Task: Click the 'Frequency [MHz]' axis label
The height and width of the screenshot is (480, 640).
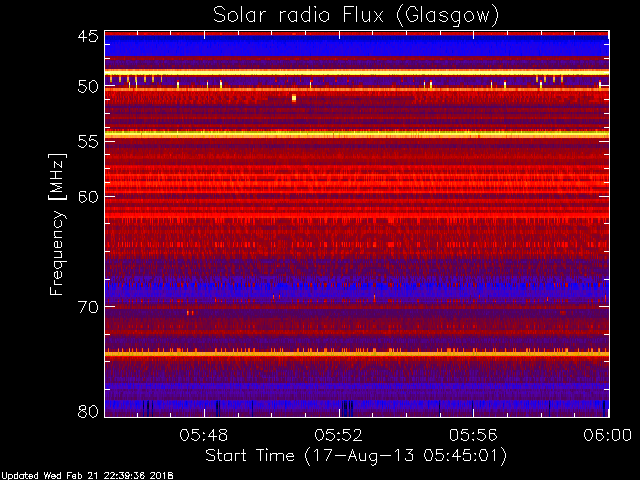Action: coord(57,224)
